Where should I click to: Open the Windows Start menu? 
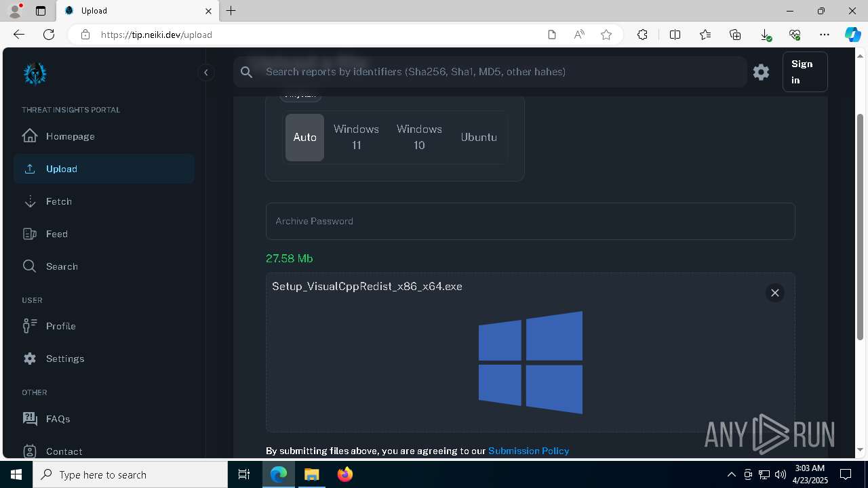(x=16, y=474)
